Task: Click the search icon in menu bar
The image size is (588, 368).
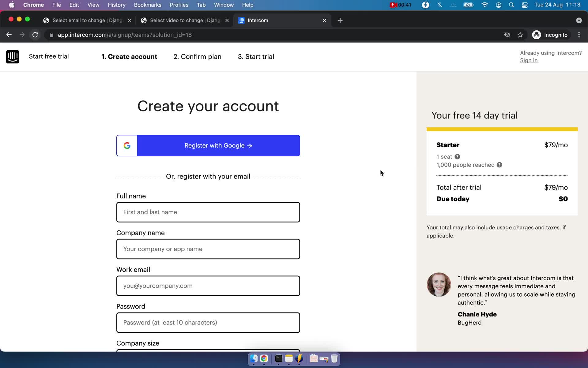Action: coord(511,5)
